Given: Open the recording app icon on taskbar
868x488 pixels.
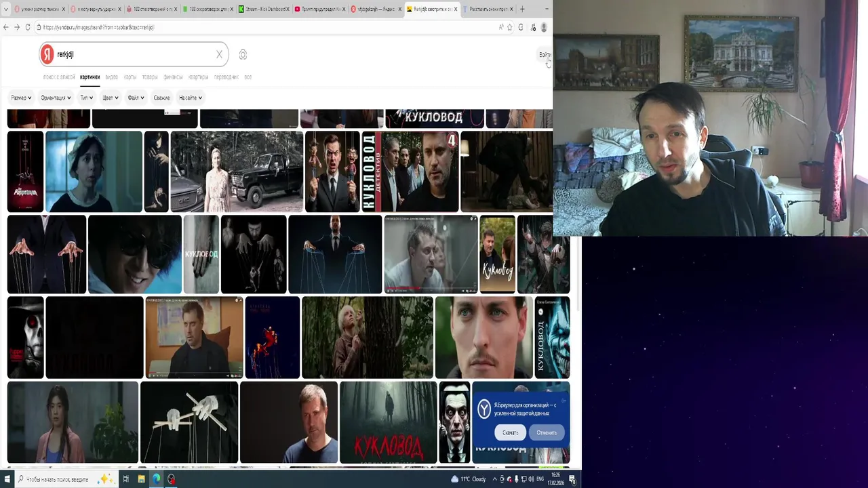Looking at the screenshot, I should click(x=172, y=479).
